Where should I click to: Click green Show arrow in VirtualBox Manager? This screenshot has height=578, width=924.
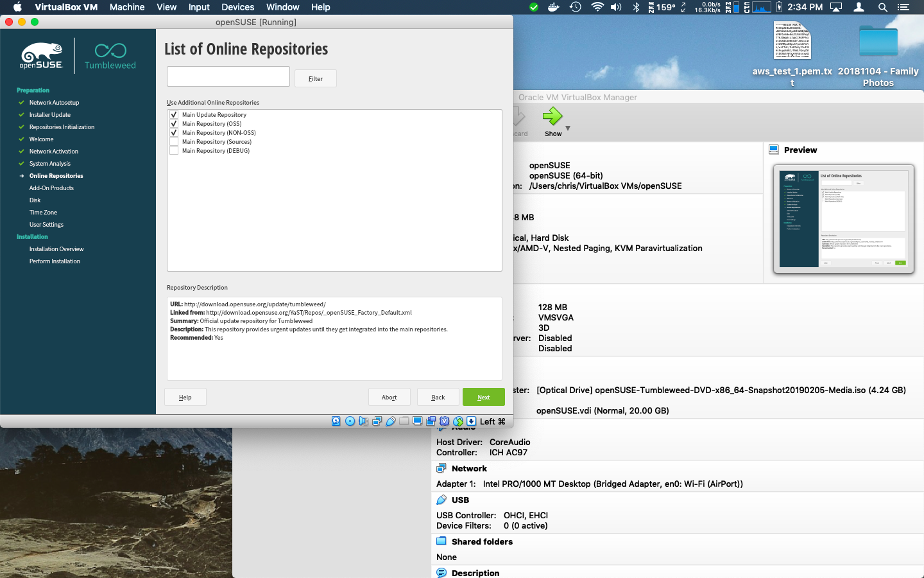pyautogui.click(x=552, y=116)
